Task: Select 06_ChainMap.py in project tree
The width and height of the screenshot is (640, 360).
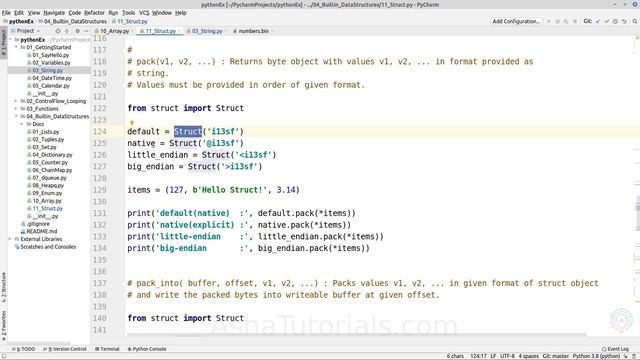Action: [x=52, y=170]
